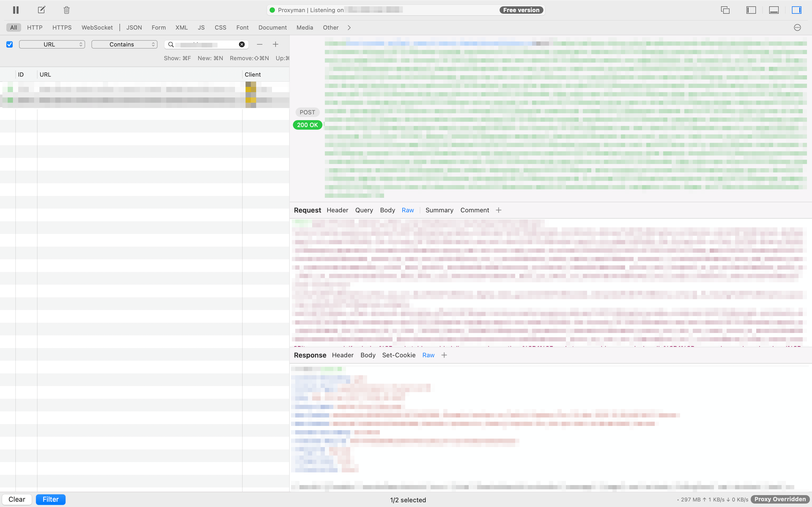
Task: Click the compose request pencil icon
Action: tap(41, 10)
